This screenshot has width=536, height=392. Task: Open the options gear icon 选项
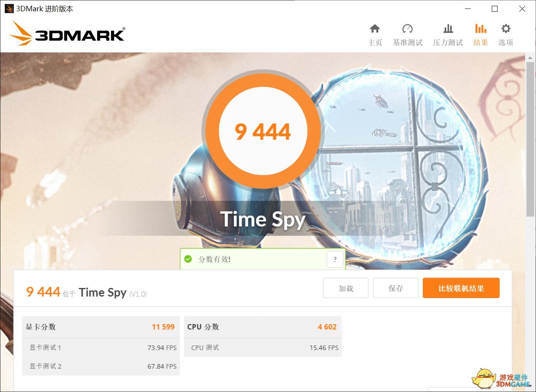click(x=506, y=29)
